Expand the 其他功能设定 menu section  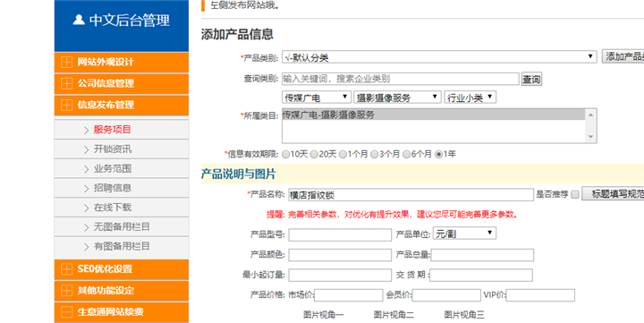click(x=122, y=291)
